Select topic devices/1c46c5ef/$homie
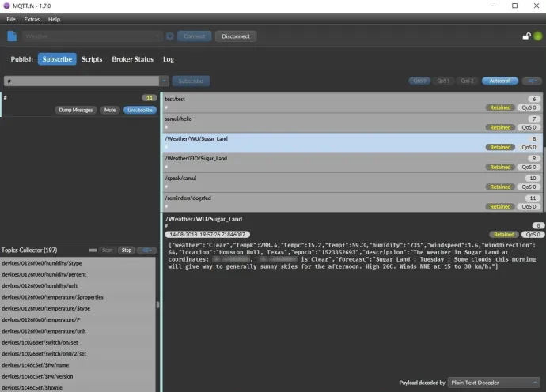546x392 pixels. (x=78, y=387)
